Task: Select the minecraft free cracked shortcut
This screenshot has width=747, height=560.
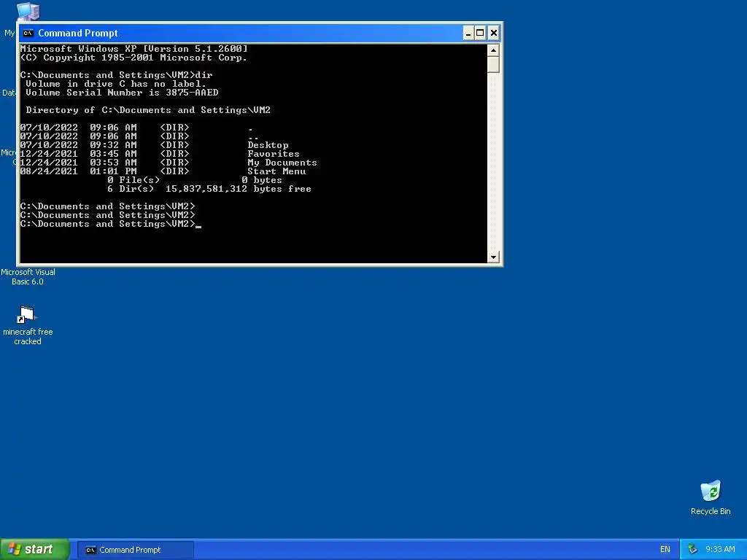Action: coord(28,326)
